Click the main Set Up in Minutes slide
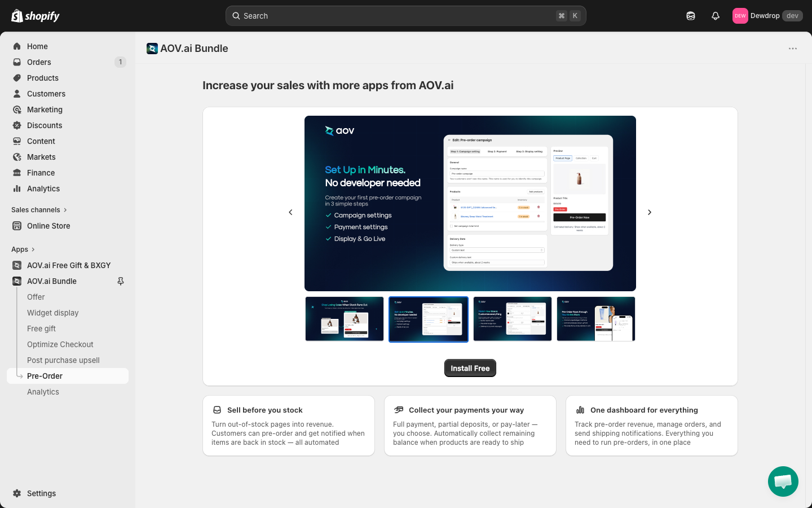This screenshot has width=812, height=508. pos(470,203)
